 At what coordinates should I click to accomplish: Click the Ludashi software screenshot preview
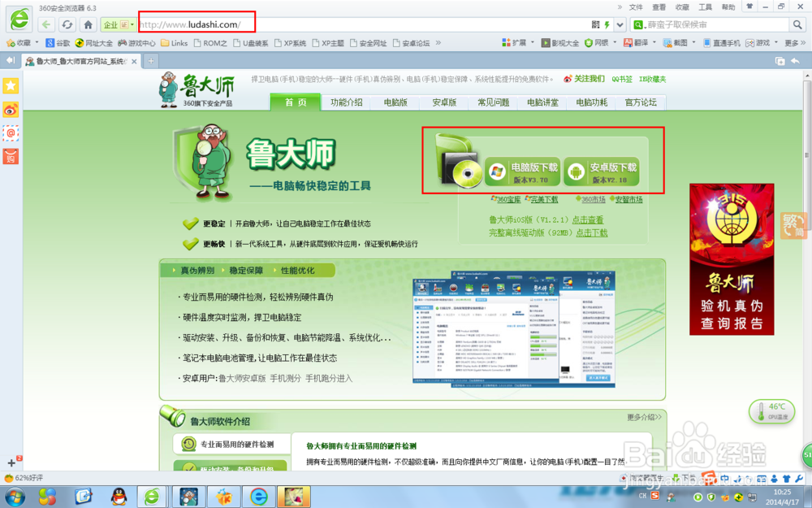coord(514,328)
